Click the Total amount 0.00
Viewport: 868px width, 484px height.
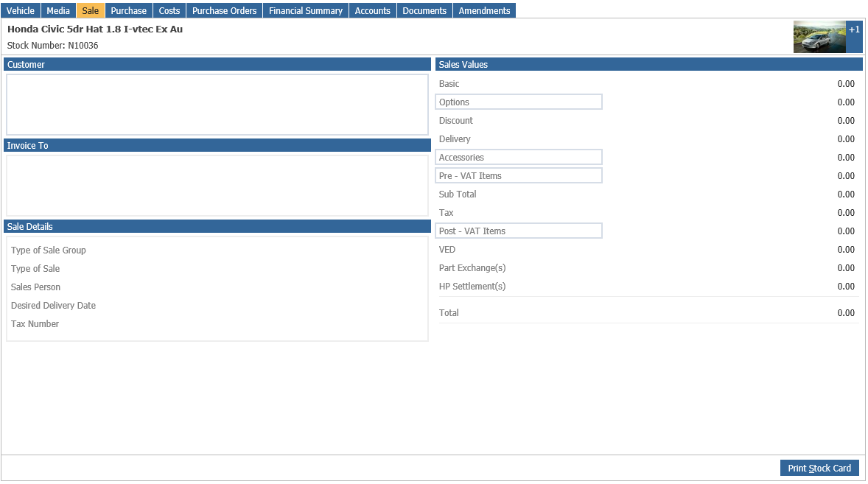click(846, 312)
